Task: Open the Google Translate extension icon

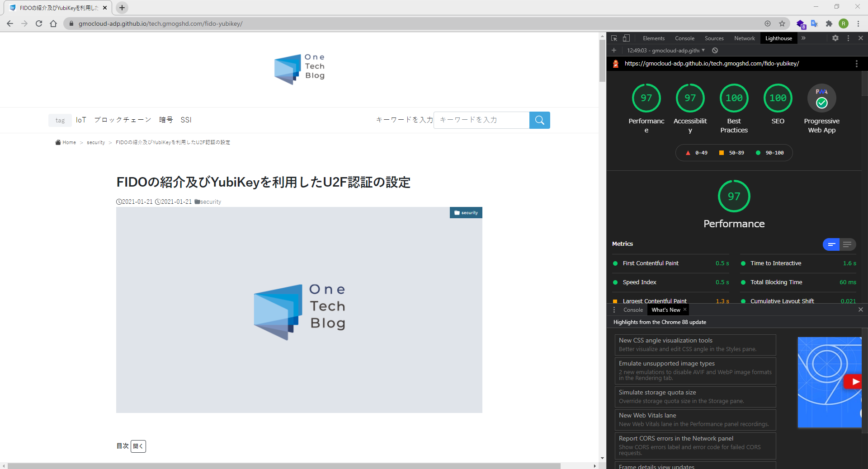Action: [815, 23]
